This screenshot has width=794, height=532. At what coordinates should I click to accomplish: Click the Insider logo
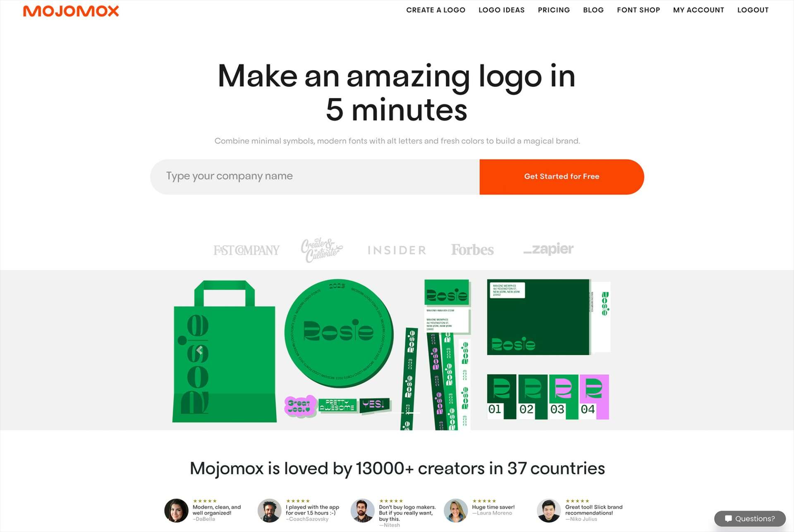click(397, 250)
